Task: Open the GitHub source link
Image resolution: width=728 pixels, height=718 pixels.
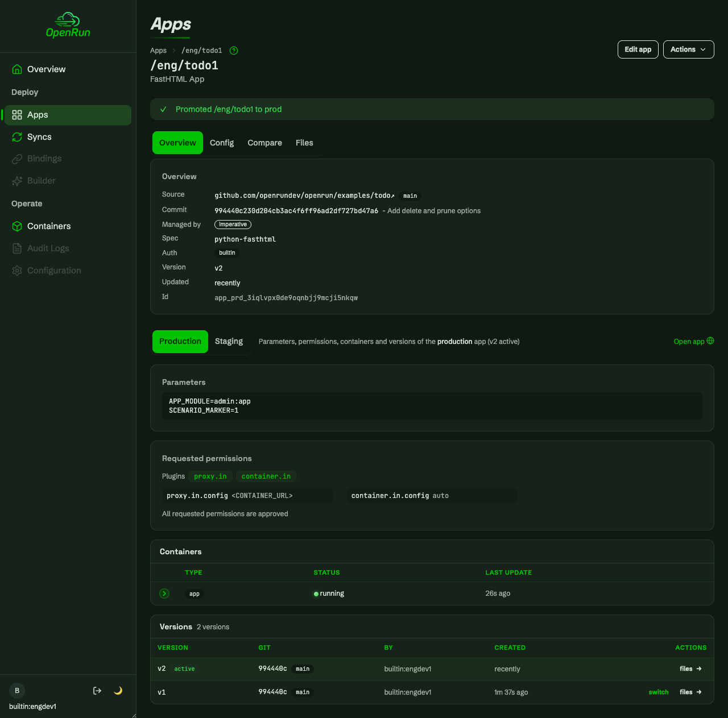Action: pos(304,196)
